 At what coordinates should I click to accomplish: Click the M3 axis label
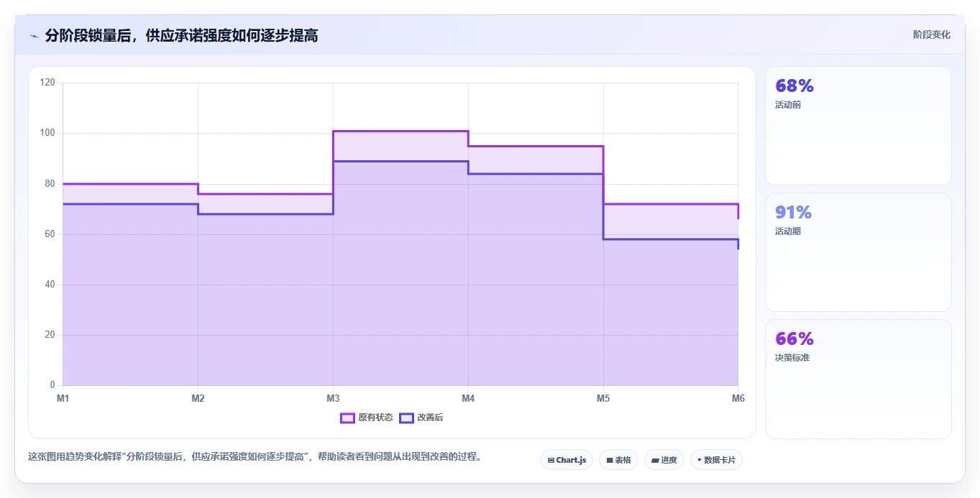point(333,398)
